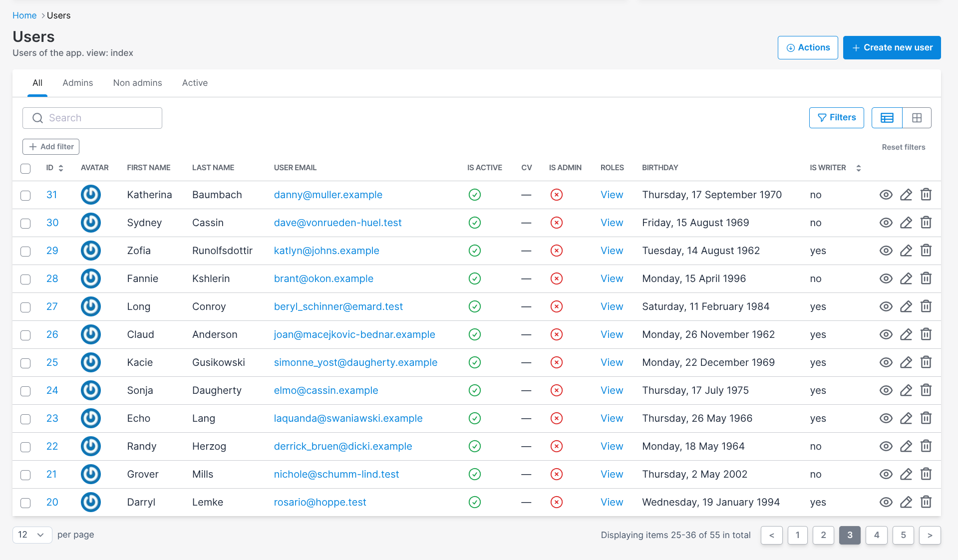Select the checkbox for user 30
The image size is (958, 560).
[25, 223]
